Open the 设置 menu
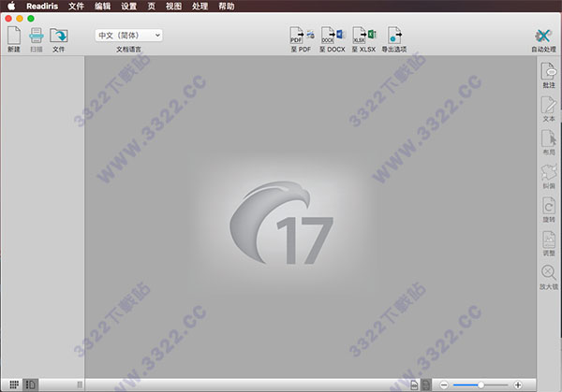Viewport: 562px width, 392px height. [128, 7]
